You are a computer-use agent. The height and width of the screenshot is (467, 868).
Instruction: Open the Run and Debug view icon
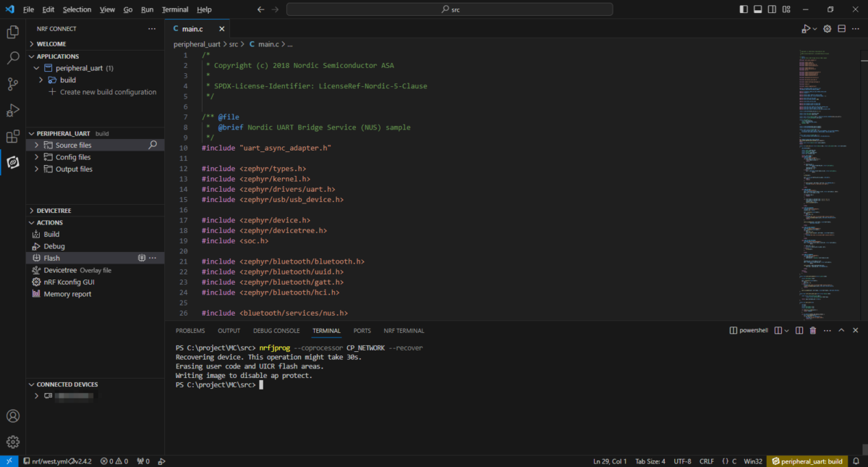click(x=12, y=110)
